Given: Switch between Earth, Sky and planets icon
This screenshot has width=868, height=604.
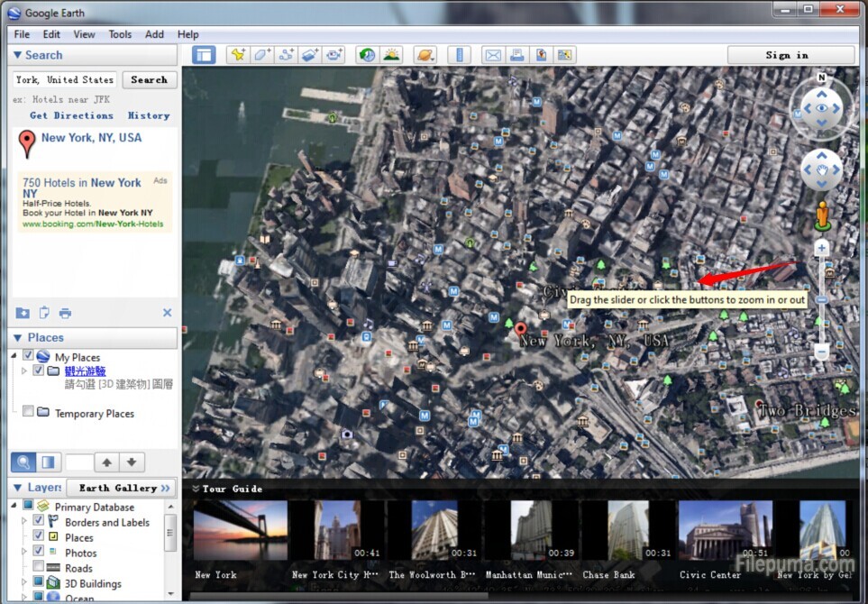Looking at the screenshot, I should click(425, 55).
